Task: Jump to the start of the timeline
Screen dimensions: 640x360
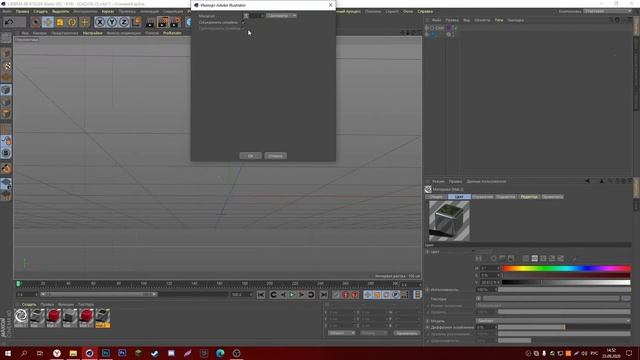Action: coord(261,294)
